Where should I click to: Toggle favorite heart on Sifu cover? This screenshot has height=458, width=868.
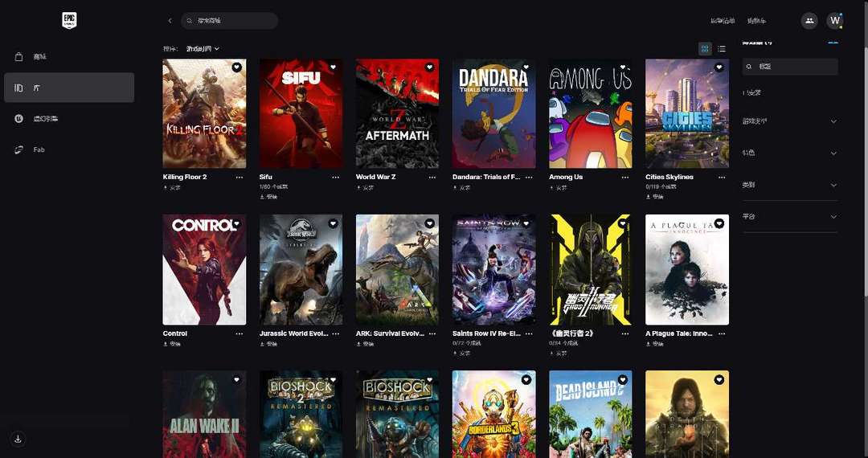coord(334,67)
